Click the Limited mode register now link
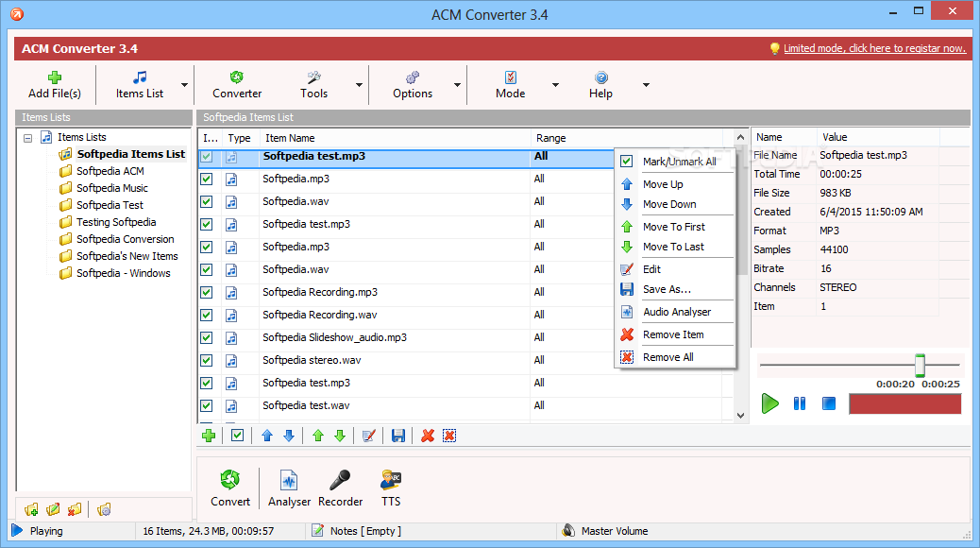 point(874,48)
